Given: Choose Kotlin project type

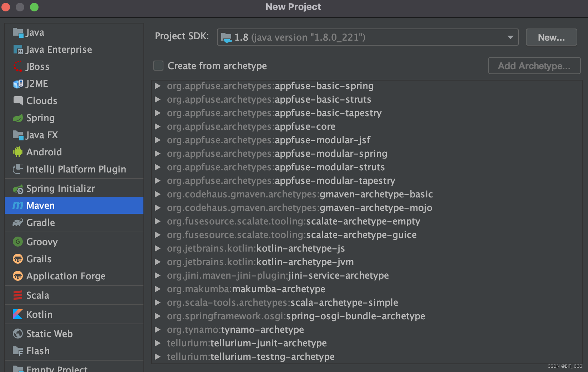Looking at the screenshot, I should (74, 315).
